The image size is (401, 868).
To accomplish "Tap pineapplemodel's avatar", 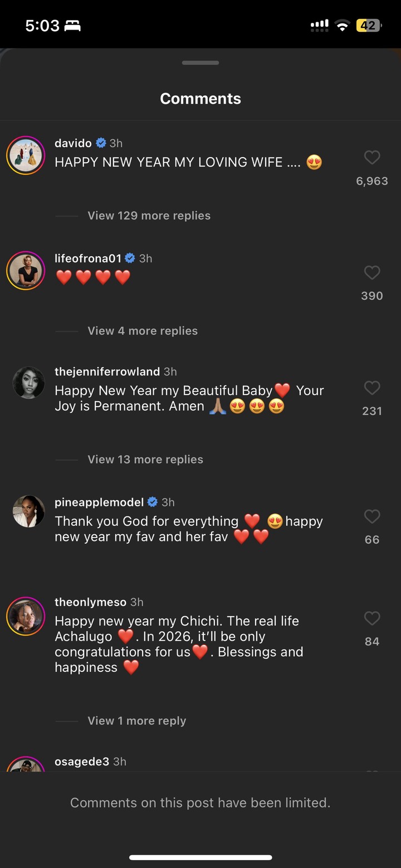I will click(28, 511).
